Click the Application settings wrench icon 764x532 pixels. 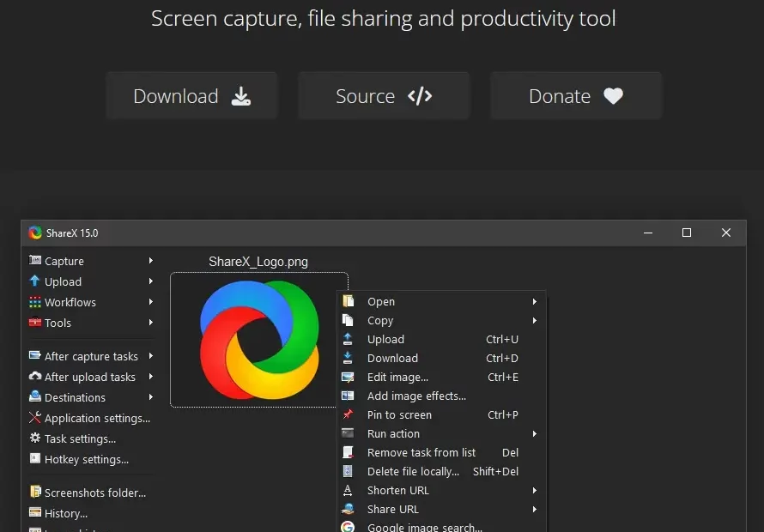pyautogui.click(x=34, y=418)
